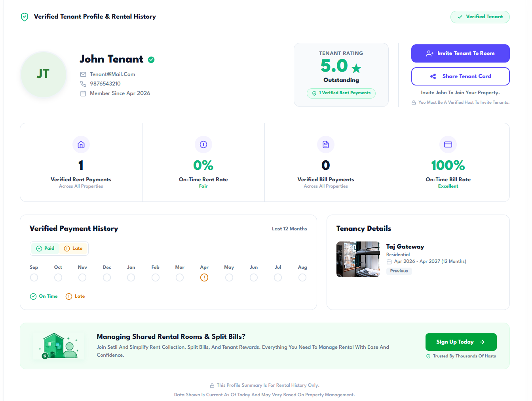Select the Late filter chip

[73, 249]
